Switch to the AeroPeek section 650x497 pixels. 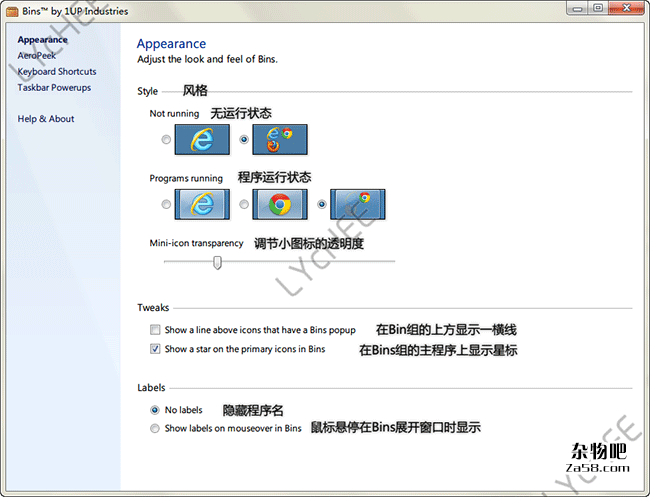coord(36,56)
